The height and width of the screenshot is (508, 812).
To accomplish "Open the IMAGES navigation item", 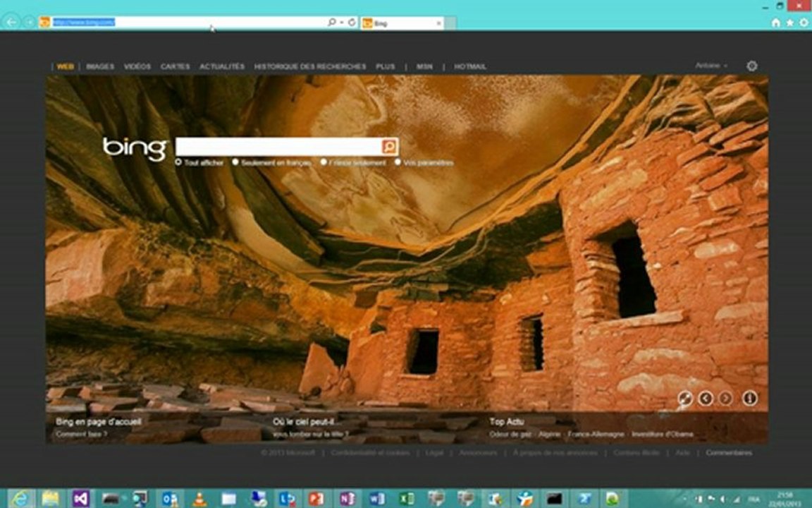I will (x=100, y=66).
